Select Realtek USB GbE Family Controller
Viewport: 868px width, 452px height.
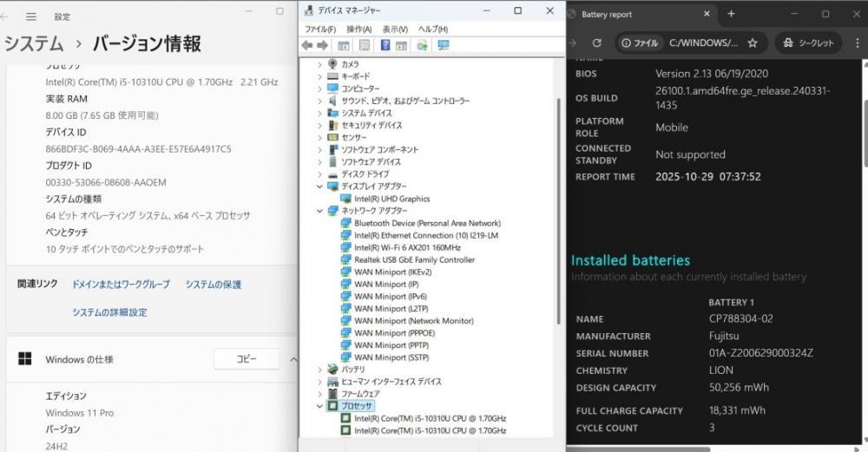pyautogui.click(x=414, y=259)
